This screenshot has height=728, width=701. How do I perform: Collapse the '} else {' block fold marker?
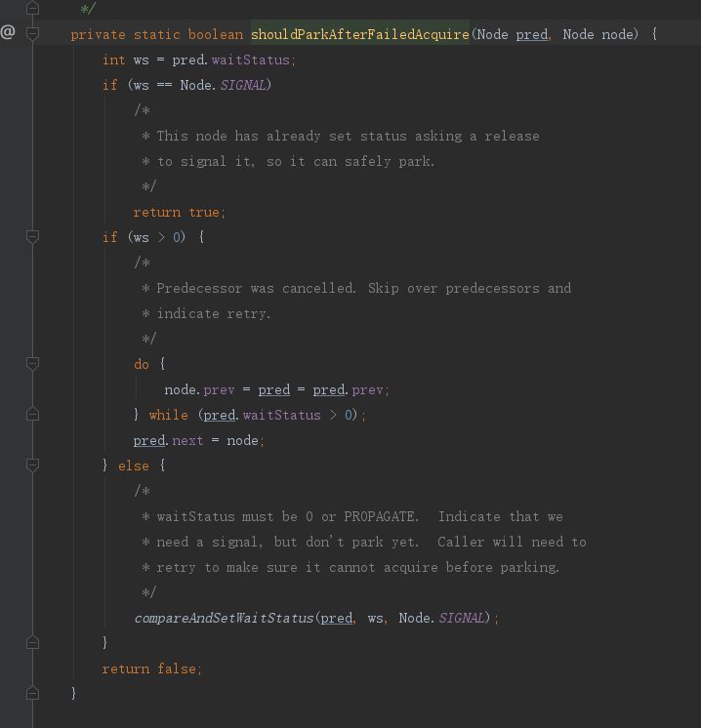[32, 465]
